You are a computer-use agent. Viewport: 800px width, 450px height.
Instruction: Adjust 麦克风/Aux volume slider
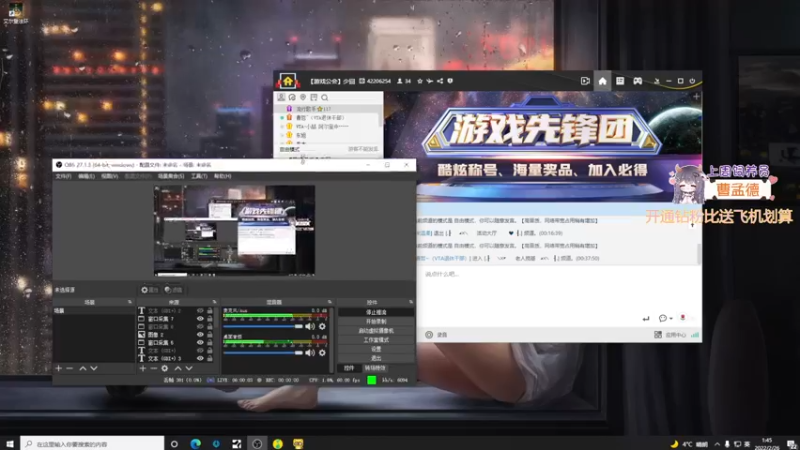pyautogui.click(x=263, y=326)
